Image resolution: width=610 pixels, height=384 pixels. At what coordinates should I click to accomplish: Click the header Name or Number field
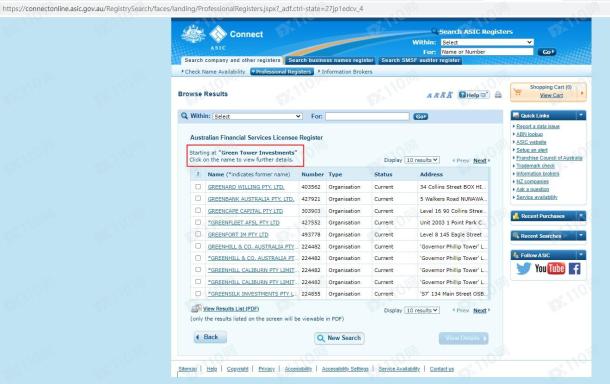coord(487,52)
